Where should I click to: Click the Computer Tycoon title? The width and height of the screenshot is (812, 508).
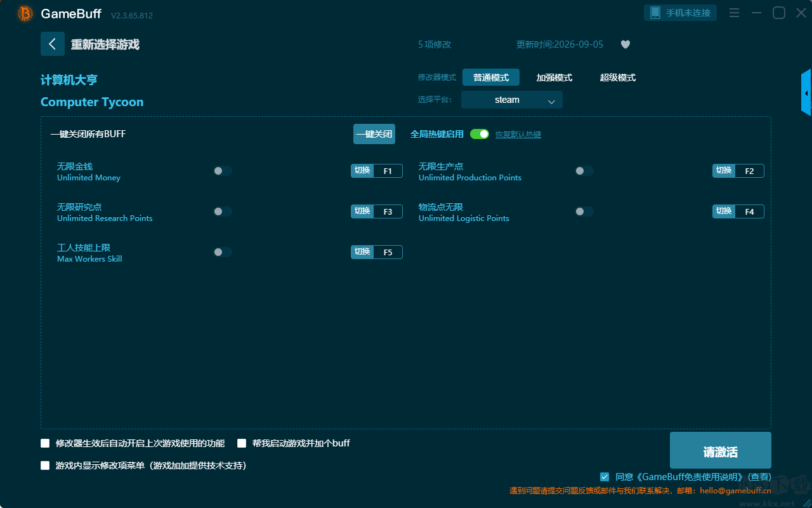pos(92,102)
